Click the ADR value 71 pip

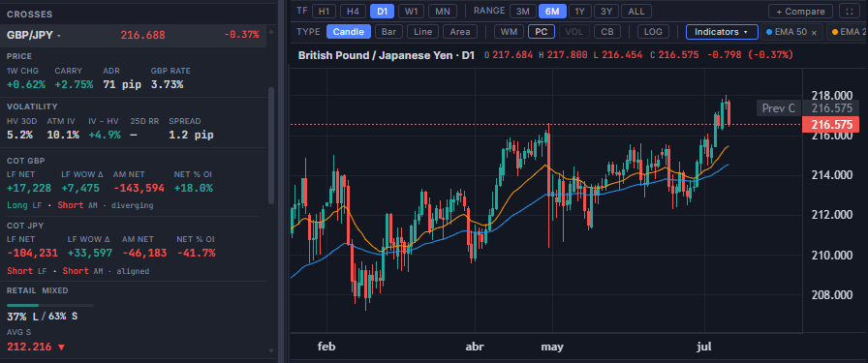coord(122,84)
